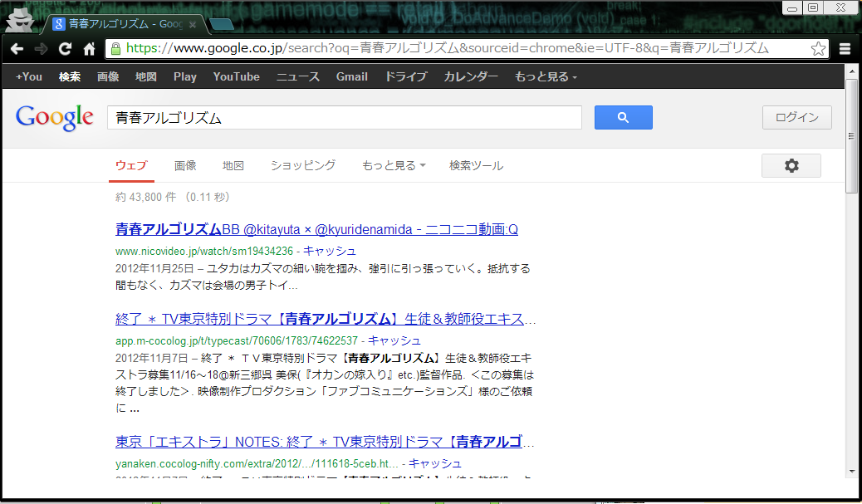Image resolution: width=862 pixels, height=504 pixels.
Task: Click the vertical scrollbar thumb
Action: tap(851, 135)
